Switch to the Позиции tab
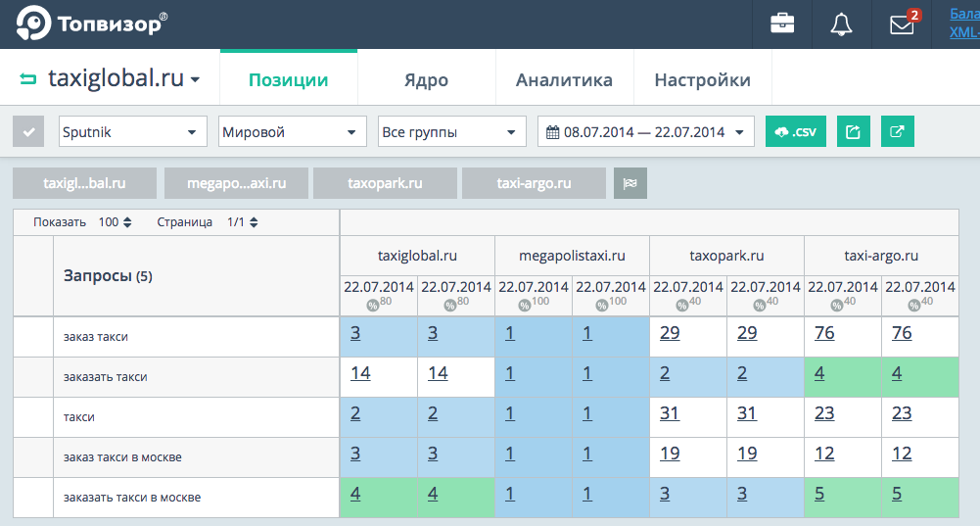 tap(289, 78)
